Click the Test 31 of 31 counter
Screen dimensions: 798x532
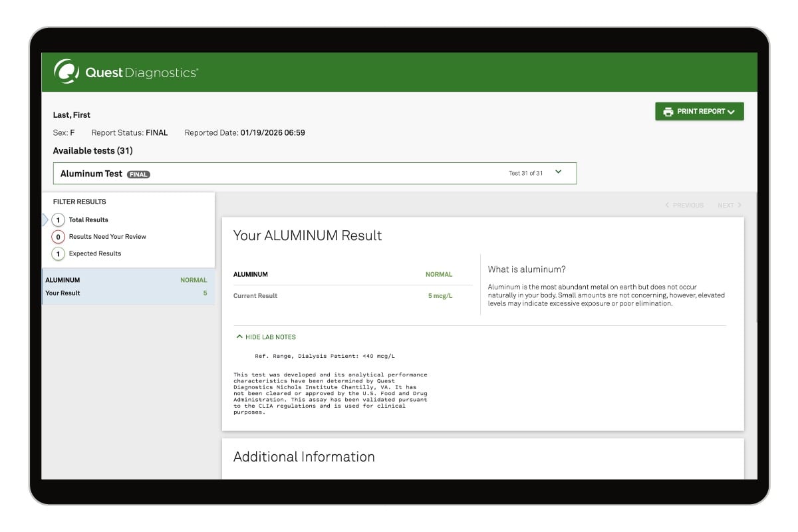point(525,174)
